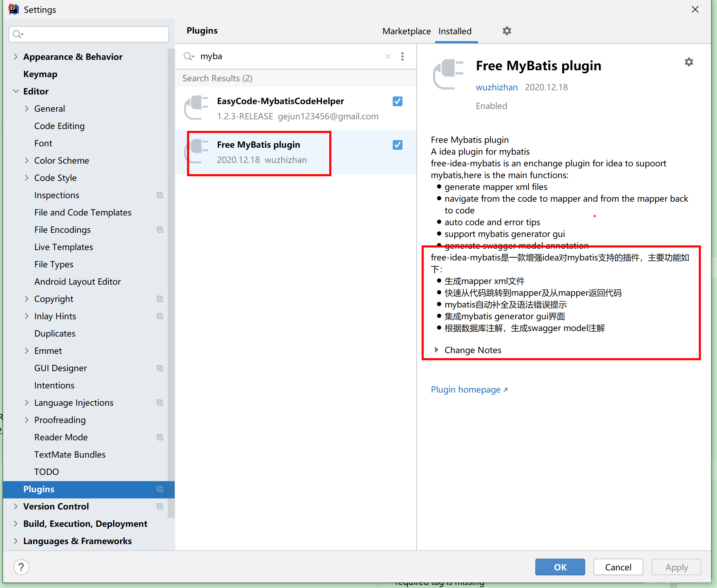Expand the Inlay Hints subsection
The width and height of the screenshot is (717, 588).
[x=27, y=316]
